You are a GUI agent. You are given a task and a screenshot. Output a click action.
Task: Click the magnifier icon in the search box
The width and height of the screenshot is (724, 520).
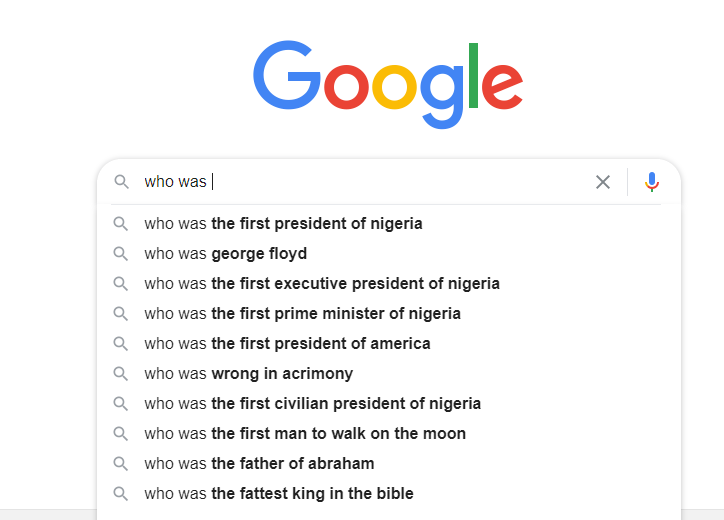click(x=121, y=182)
